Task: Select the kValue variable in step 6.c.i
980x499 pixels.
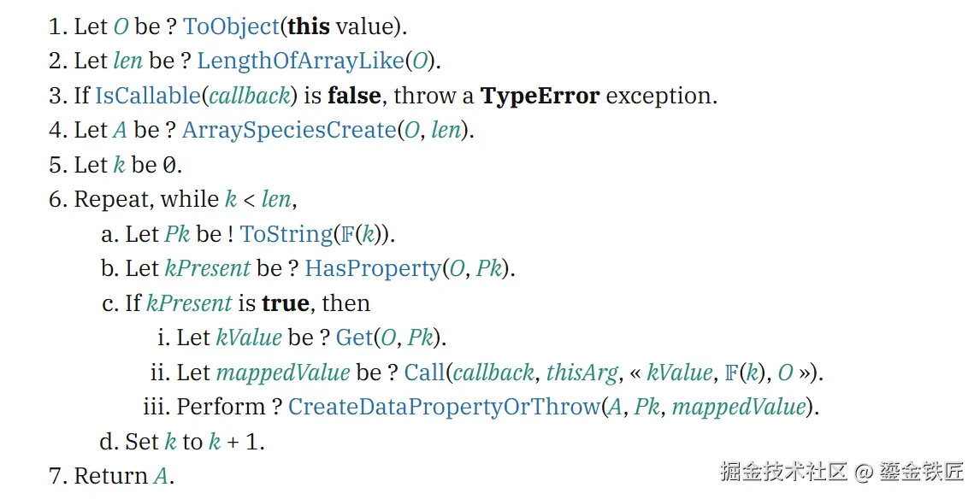Action: click(x=249, y=338)
